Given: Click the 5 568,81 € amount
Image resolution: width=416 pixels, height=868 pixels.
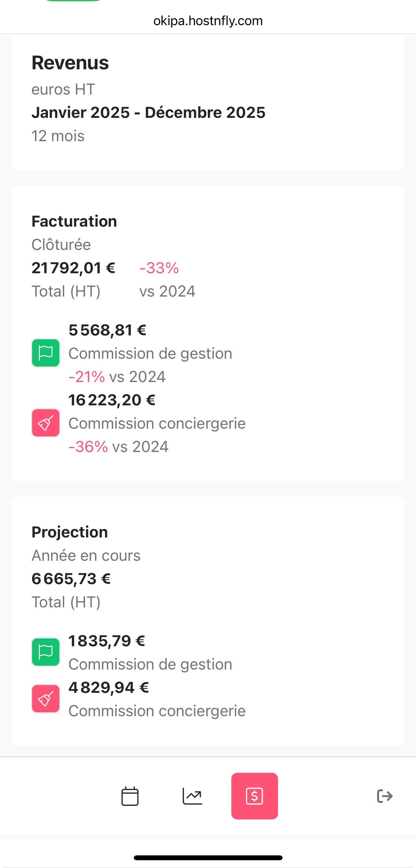Looking at the screenshot, I should click(108, 330).
